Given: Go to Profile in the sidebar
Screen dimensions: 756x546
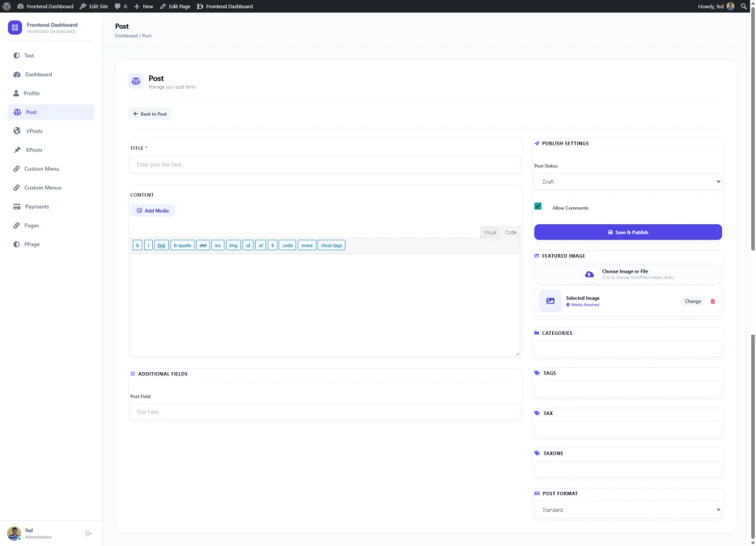Looking at the screenshot, I should click(x=51, y=93).
